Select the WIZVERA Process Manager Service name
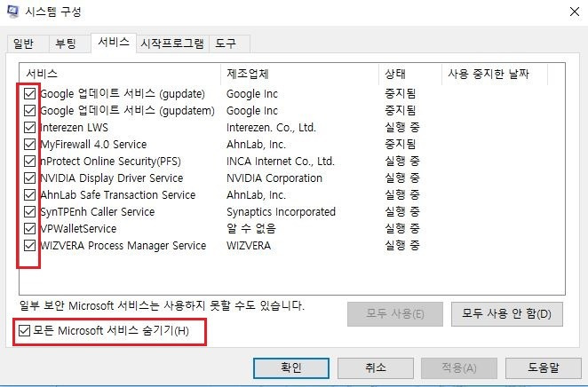 (x=123, y=245)
